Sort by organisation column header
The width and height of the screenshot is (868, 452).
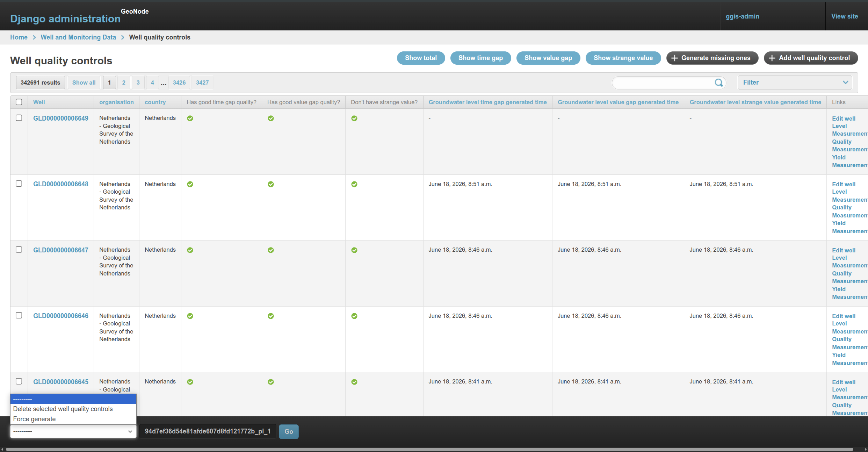[116, 102]
